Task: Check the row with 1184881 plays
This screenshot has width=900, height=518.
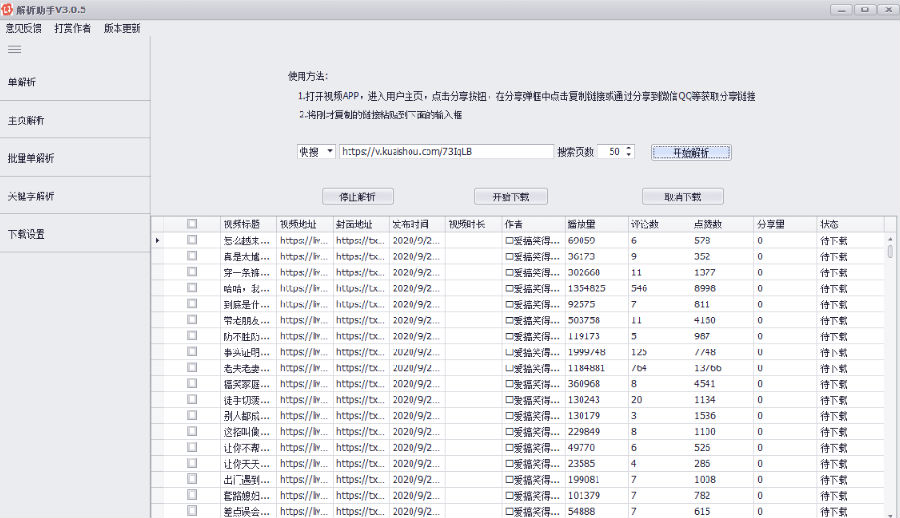Action: [192, 368]
